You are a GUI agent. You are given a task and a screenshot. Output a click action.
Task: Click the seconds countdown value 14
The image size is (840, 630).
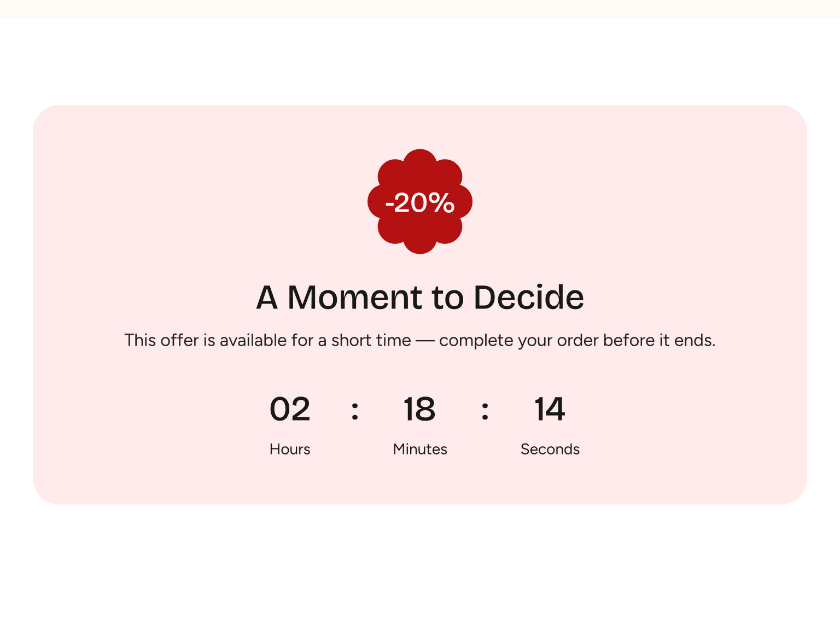pyautogui.click(x=550, y=409)
